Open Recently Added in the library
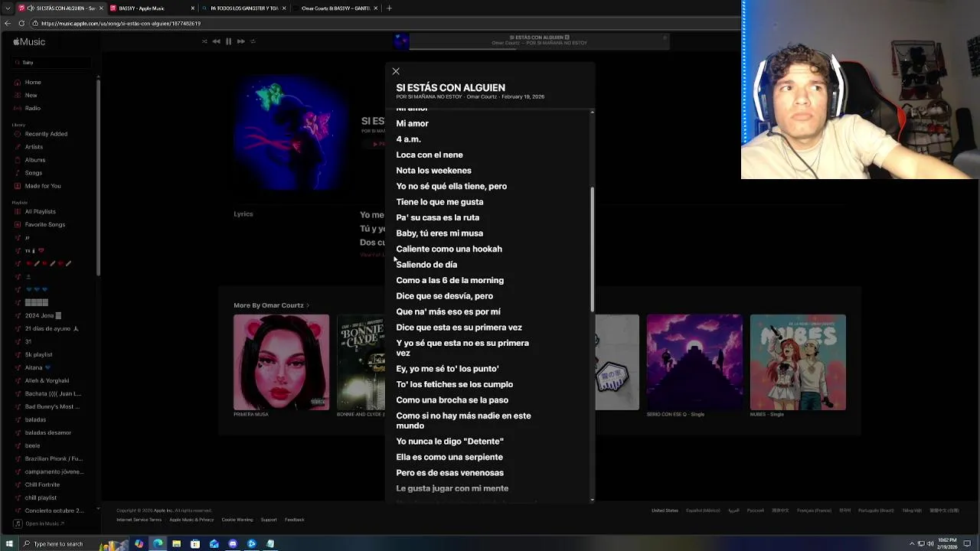This screenshot has width=980, height=551. tap(46, 134)
